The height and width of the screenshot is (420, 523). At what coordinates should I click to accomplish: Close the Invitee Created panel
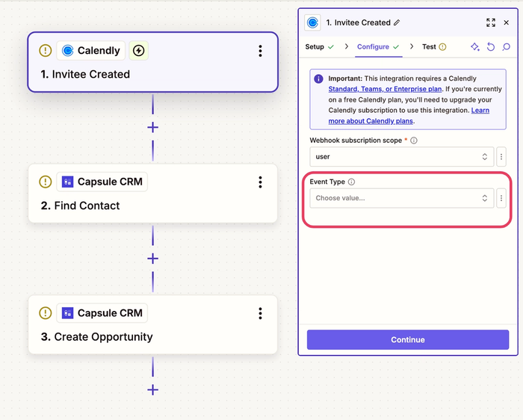507,22
